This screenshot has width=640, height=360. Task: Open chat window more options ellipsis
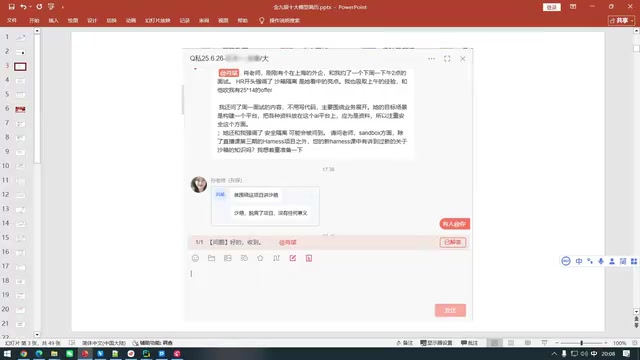click(431, 59)
